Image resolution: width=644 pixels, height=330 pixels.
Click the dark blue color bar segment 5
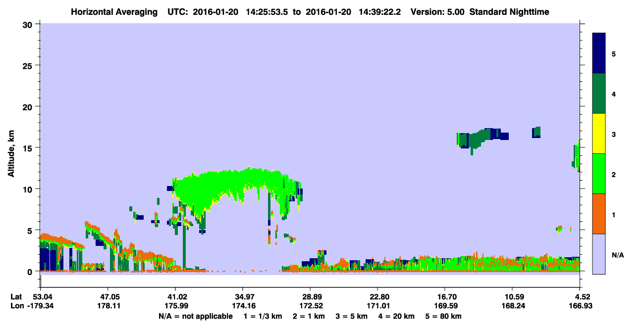click(x=599, y=53)
